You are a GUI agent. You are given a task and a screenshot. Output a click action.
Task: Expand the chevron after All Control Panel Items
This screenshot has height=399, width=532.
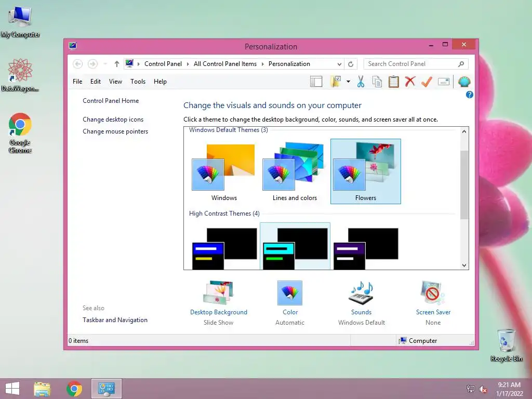[262, 64]
